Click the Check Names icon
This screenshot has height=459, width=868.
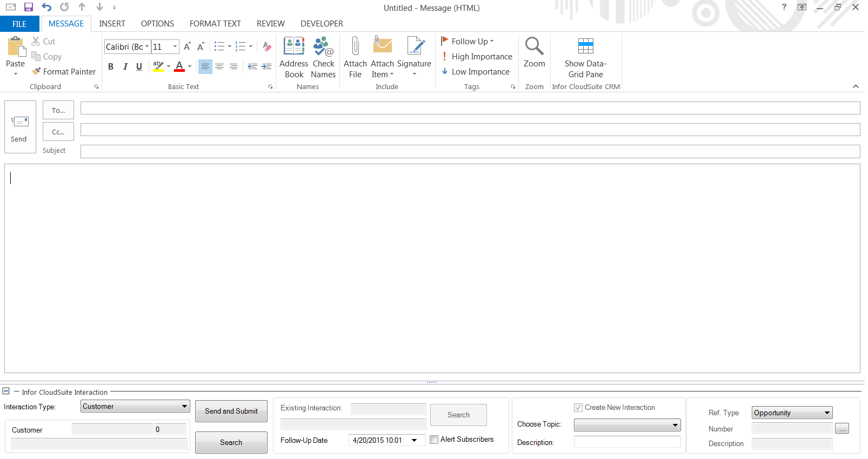point(323,47)
